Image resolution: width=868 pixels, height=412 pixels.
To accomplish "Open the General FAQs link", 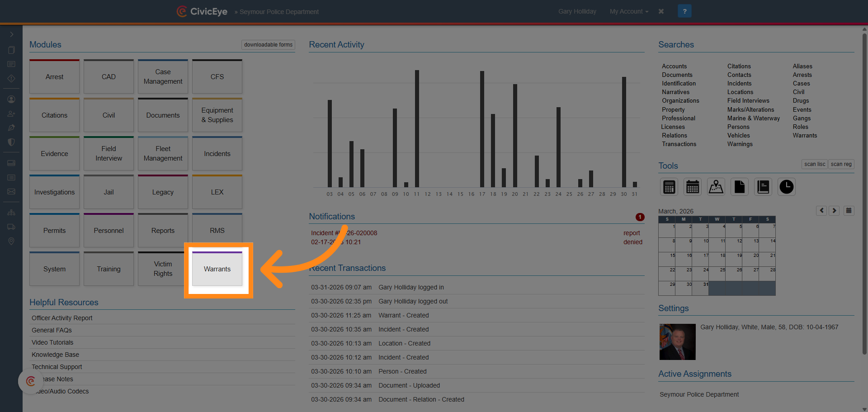I will click(x=52, y=330).
